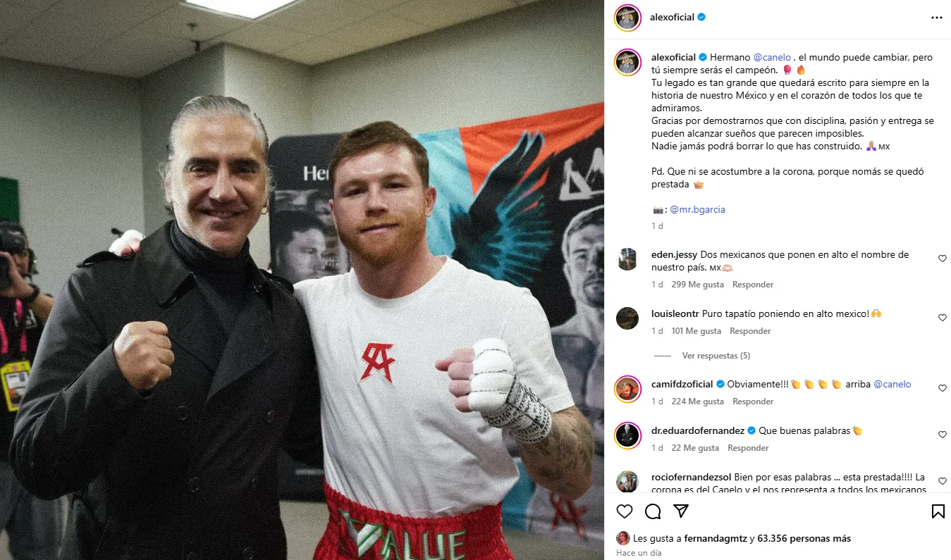
Task: Like the post with the heart icon
Action: point(625,511)
